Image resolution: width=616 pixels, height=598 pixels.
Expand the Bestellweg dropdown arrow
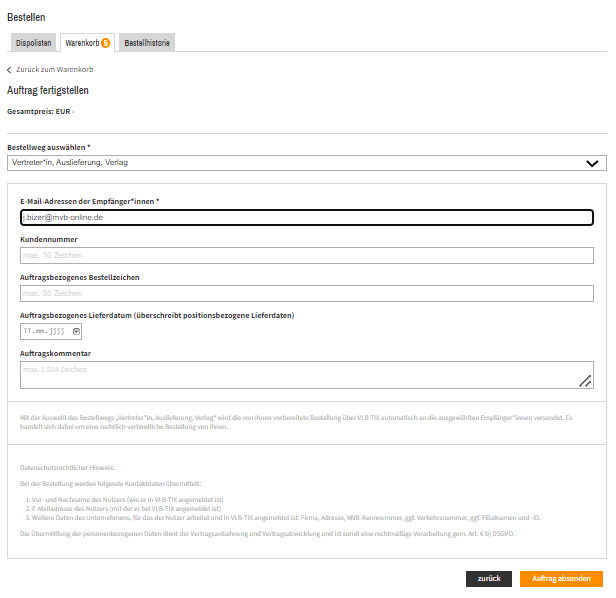pyautogui.click(x=592, y=163)
